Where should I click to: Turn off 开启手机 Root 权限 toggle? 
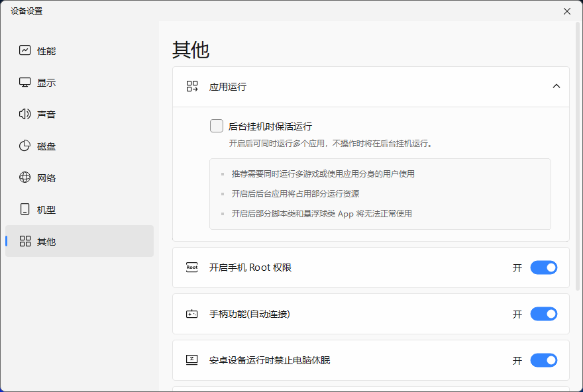[x=543, y=268]
